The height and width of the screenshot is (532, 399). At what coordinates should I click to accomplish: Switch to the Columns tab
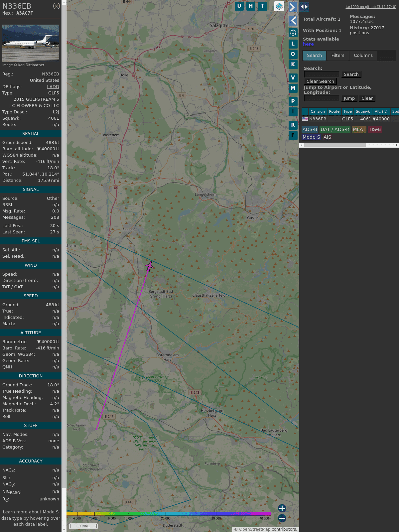pyautogui.click(x=363, y=56)
